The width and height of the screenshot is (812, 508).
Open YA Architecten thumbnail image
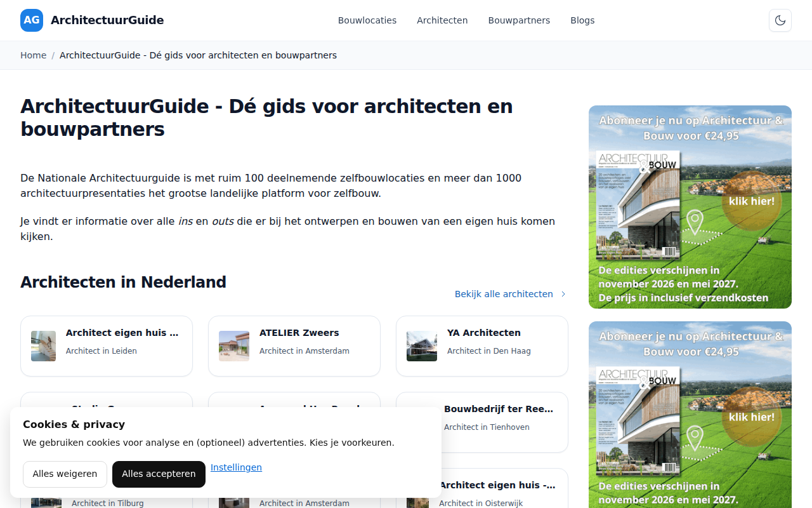[422, 346]
